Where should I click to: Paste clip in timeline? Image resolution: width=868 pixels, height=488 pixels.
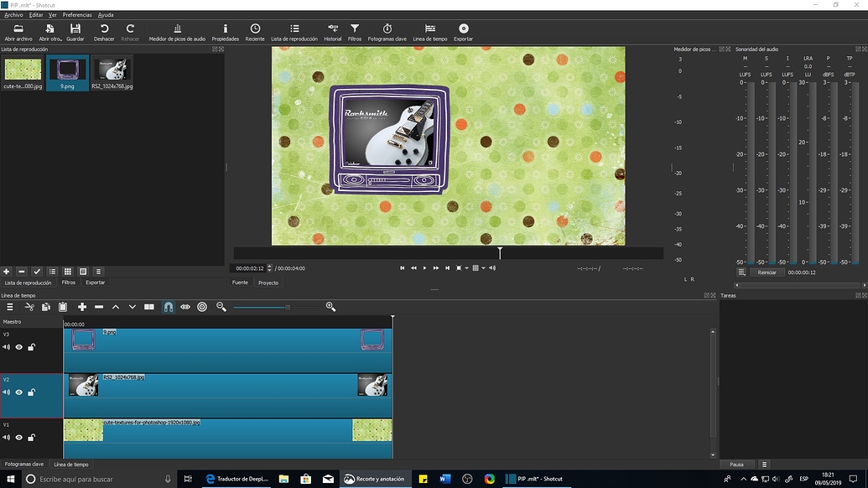pyautogui.click(x=63, y=307)
